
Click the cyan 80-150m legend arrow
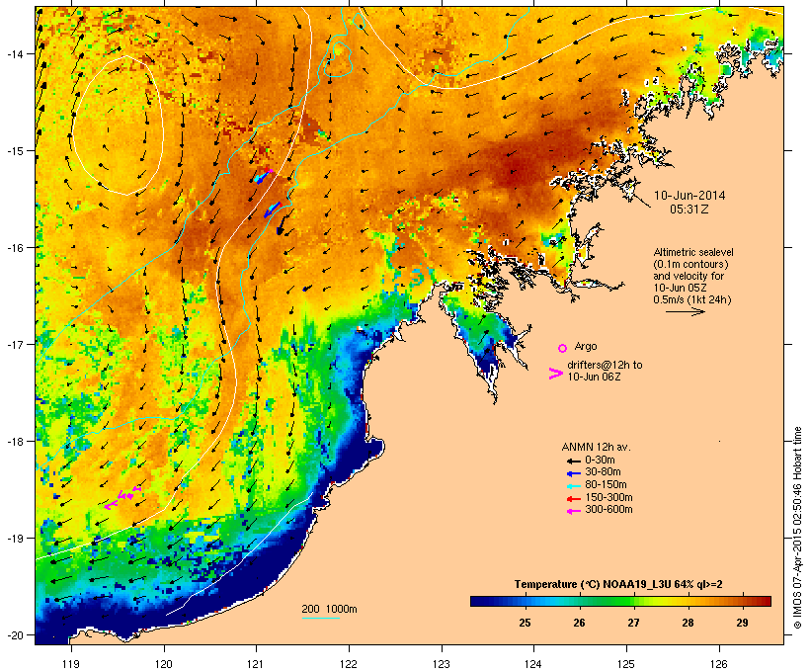tap(573, 486)
